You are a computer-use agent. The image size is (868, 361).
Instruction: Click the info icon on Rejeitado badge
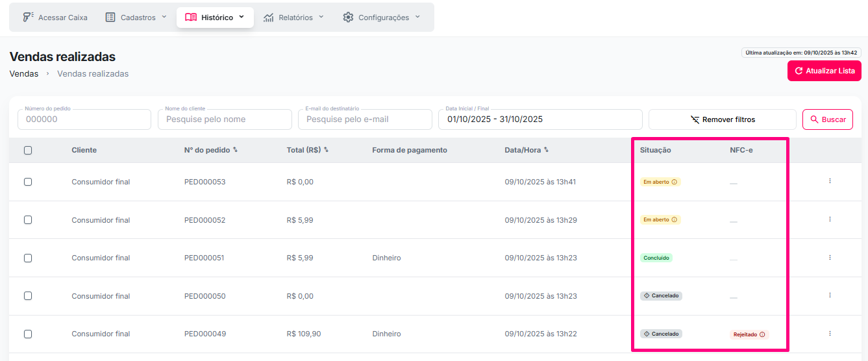click(x=762, y=335)
